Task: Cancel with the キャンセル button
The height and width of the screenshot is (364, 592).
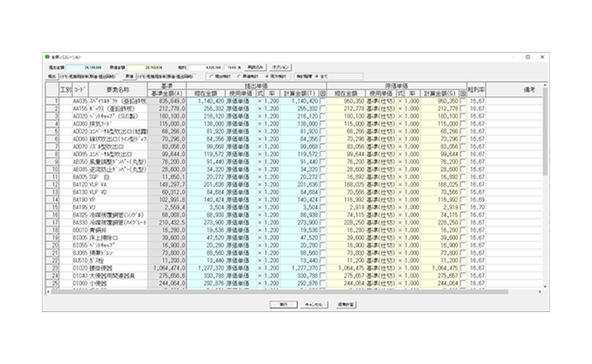Action: [314, 304]
